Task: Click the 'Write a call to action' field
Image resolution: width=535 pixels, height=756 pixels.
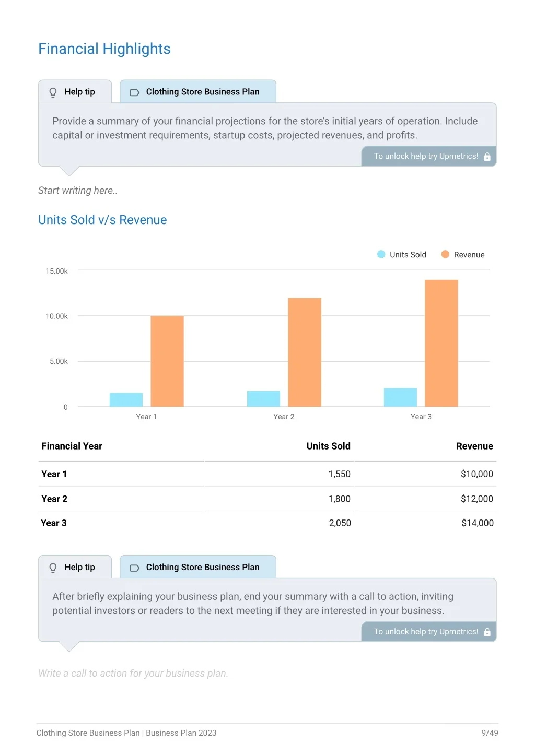Action: (x=133, y=674)
